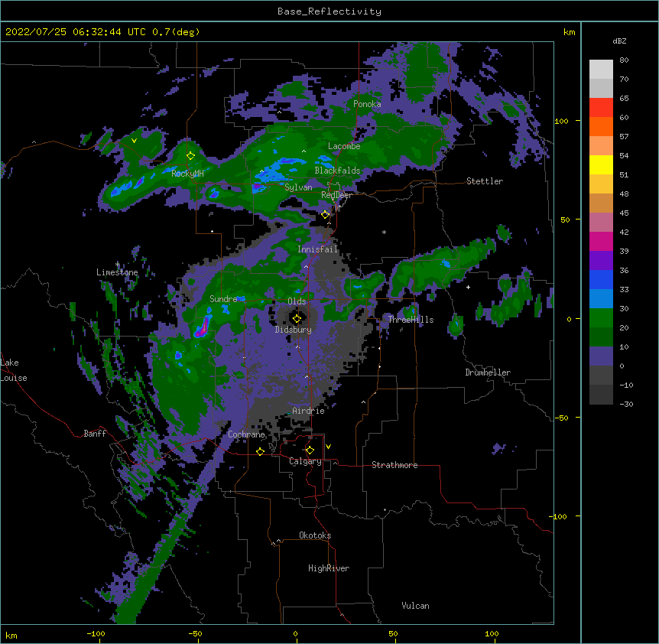Click the Sundre town label
The image size is (659, 644).
[223, 299]
